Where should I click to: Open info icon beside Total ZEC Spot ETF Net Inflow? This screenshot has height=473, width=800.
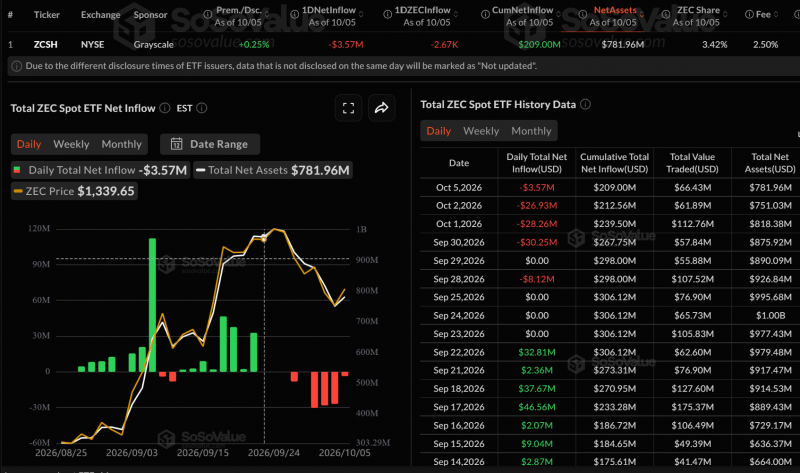coord(165,108)
